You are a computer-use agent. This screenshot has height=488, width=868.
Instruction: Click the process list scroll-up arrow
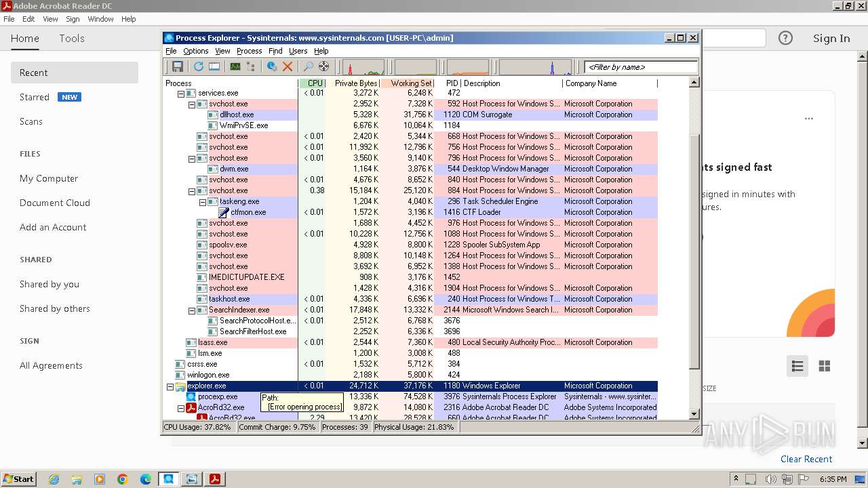tap(694, 83)
